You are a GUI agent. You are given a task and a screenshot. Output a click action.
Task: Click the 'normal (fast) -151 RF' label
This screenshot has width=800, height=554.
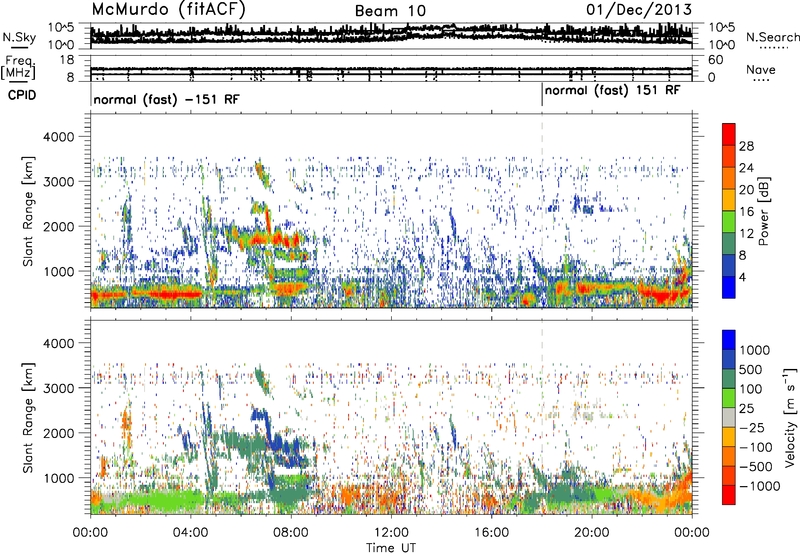point(166,99)
